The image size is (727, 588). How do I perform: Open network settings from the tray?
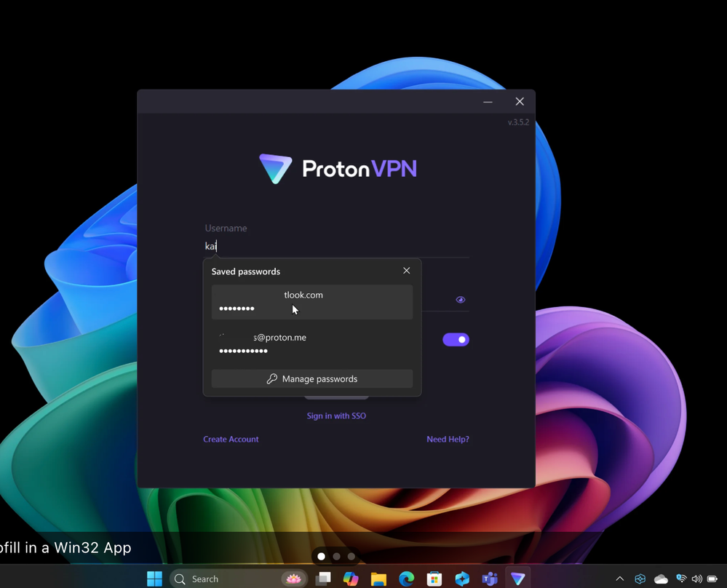(x=681, y=579)
